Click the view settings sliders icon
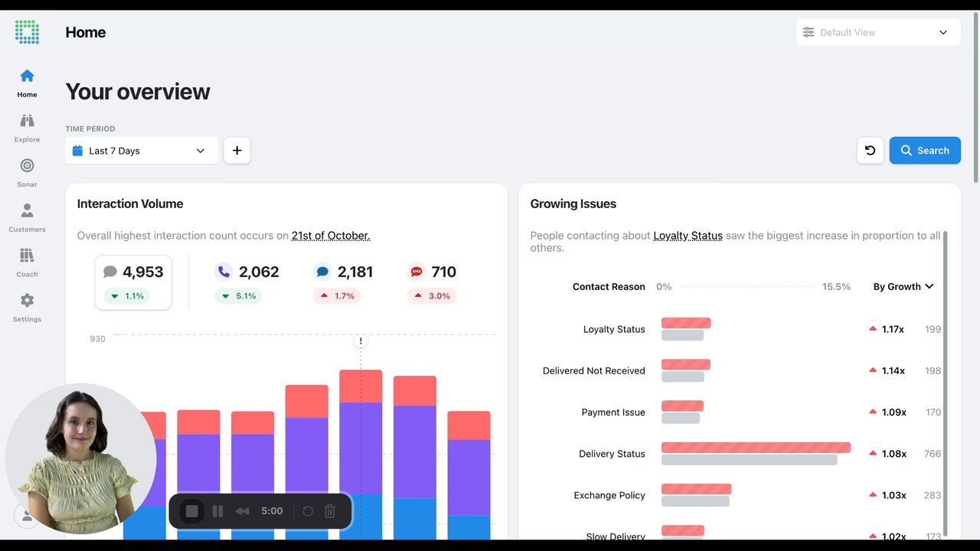 tap(808, 32)
